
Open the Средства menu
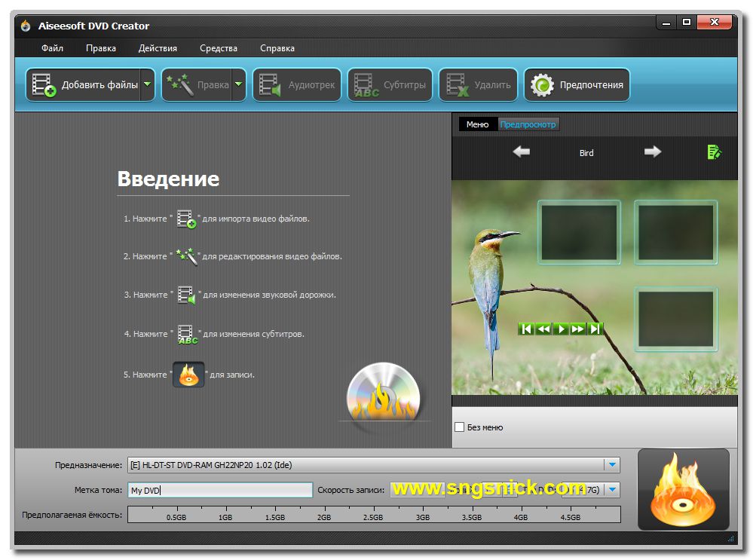219,48
